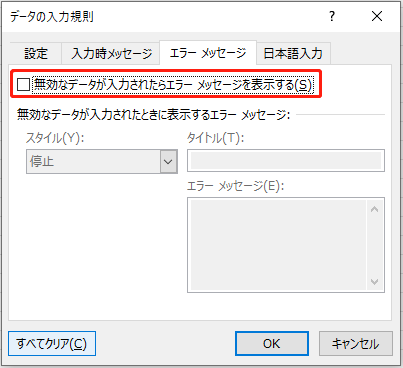Dismiss dialog with キャンセル button
Viewport: 403px width, 368px height.
(356, 343)
